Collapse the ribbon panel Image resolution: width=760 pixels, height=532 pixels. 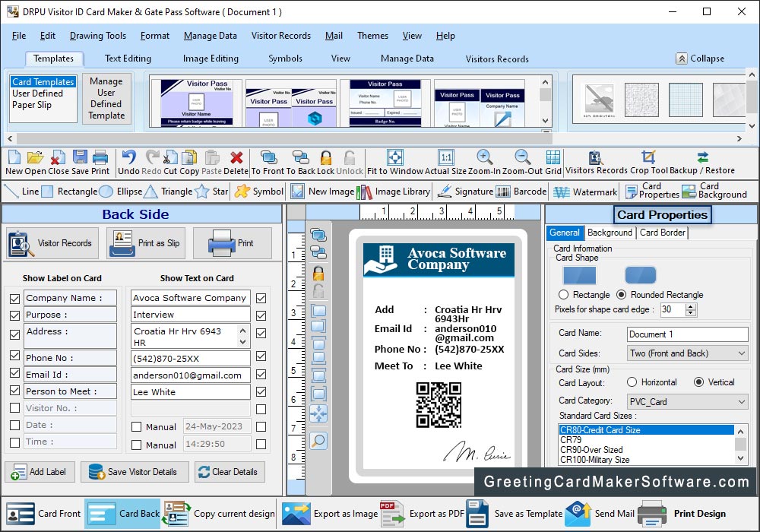(x=701, y=59)
